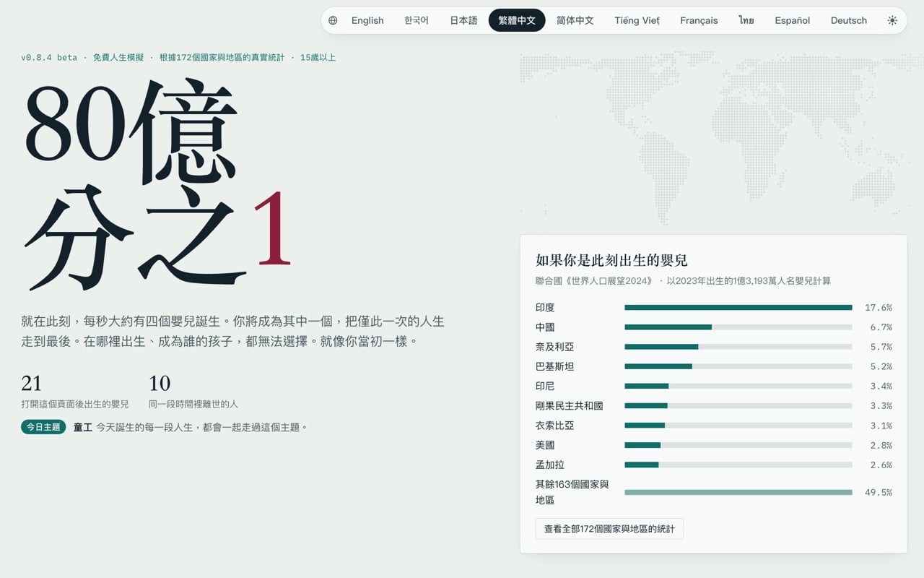The width and height of the screenshot is (924, 578).
Task: Switch language to English
Action: coord(367,20)
